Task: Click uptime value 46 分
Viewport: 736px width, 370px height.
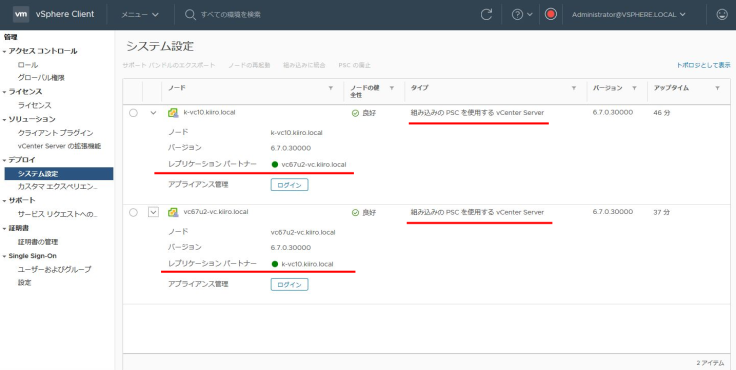Action: (x=661, y=113)
